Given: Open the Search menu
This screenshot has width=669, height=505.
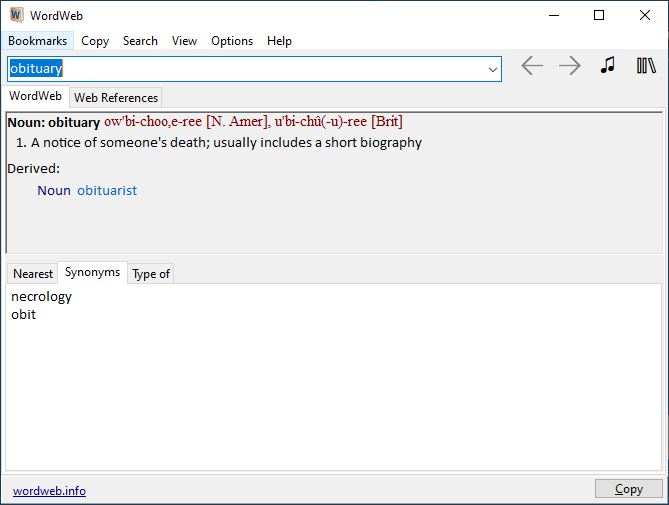Looking at the screenshot, I should 140,41.
